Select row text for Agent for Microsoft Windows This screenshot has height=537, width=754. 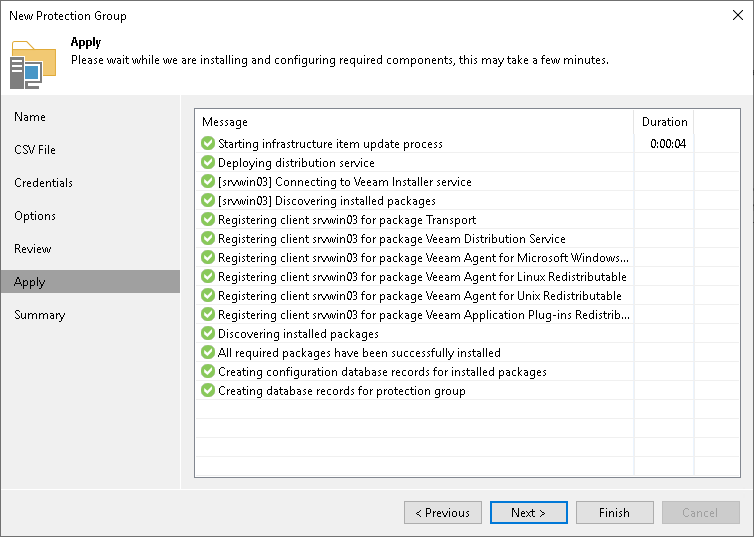[x=423, y=258]
